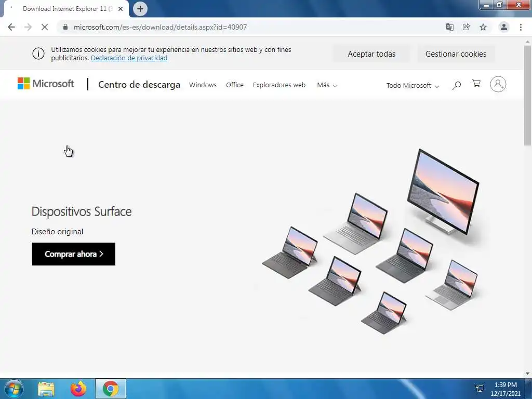Stop loading the page
The height and width of the screenshot is (399, 532).
(45, 27)
